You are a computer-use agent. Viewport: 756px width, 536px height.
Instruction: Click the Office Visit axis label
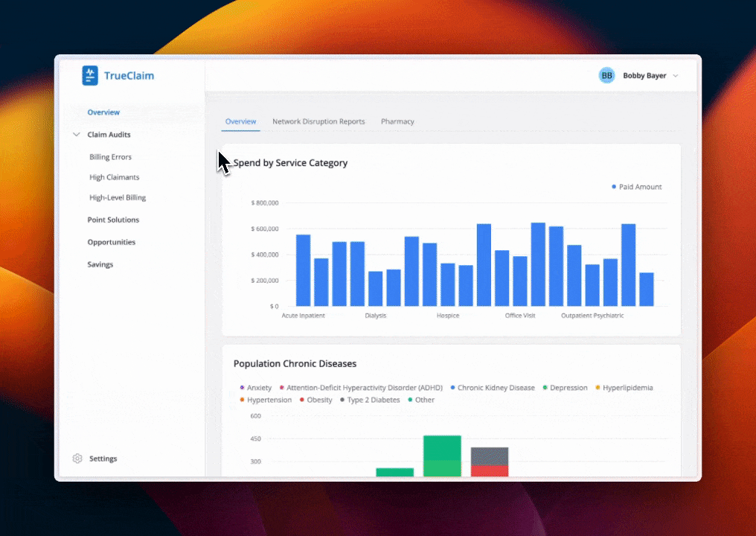tap(519, 316)
